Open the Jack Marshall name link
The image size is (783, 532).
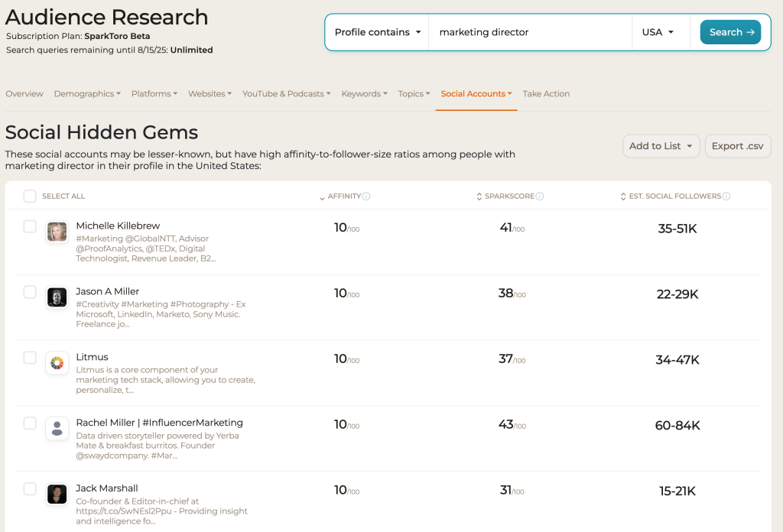tap(107, 488)
